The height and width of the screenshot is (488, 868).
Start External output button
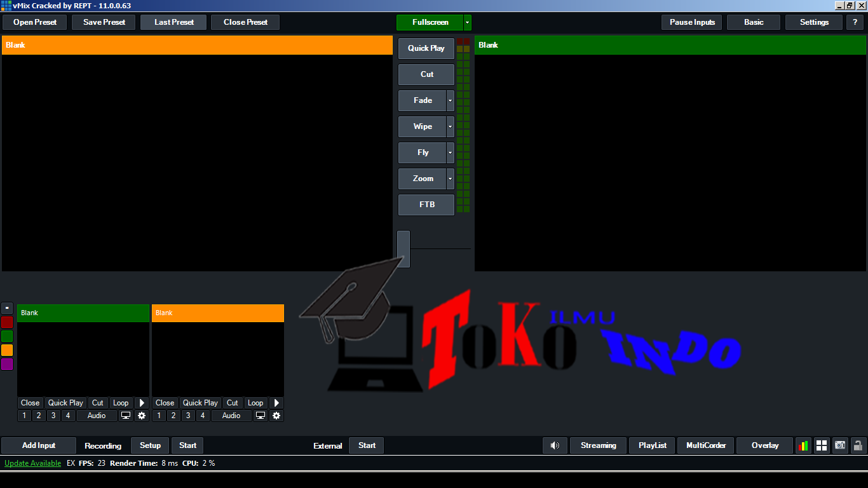pyautogui.click(x=367, y=445)
